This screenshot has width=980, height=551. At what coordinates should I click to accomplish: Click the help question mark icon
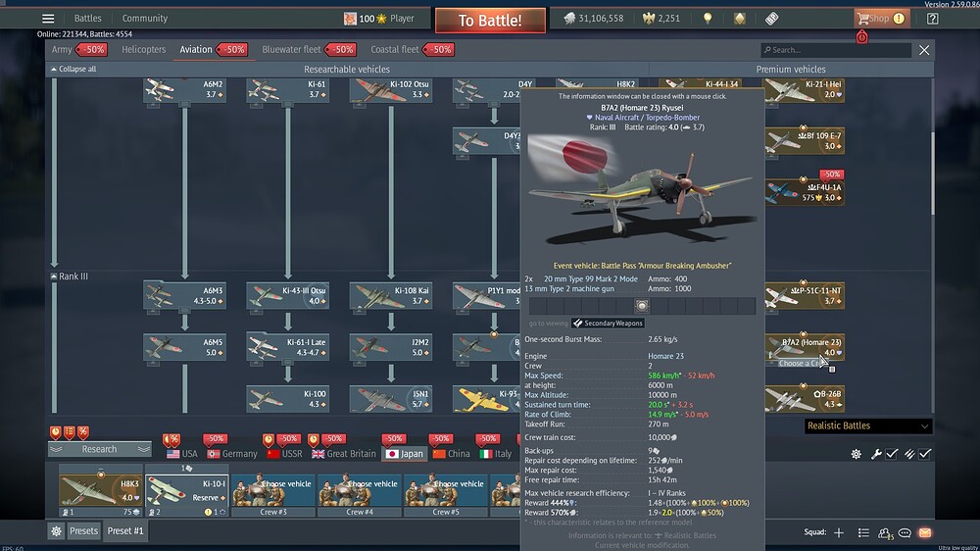(x=933, y=18)
